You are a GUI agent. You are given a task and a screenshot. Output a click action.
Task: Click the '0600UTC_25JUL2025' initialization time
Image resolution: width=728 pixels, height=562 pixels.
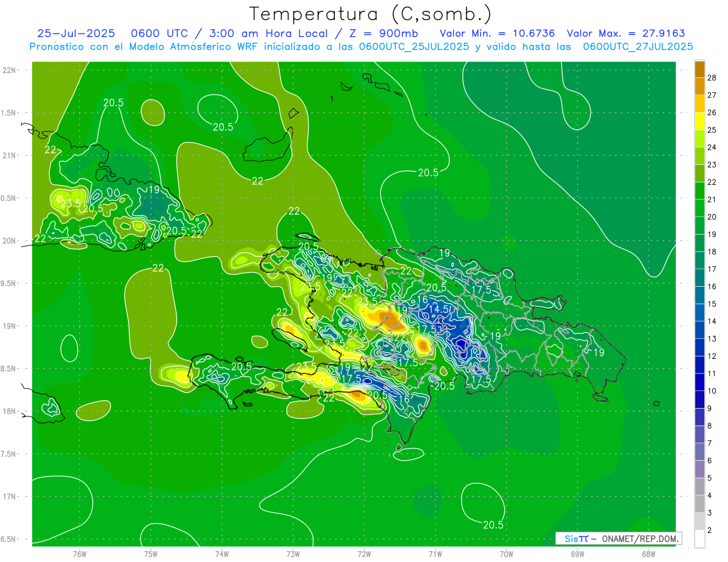click(x=414, y=47)
